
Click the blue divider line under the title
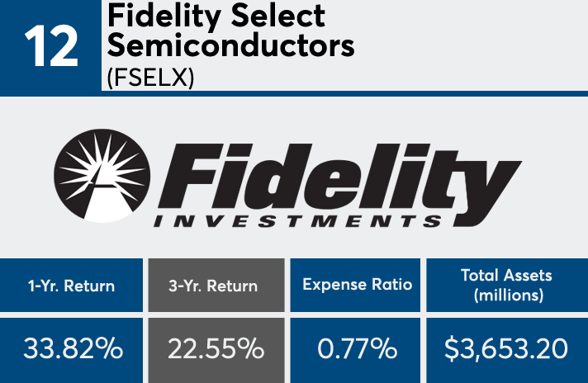(x=344, y=93)
